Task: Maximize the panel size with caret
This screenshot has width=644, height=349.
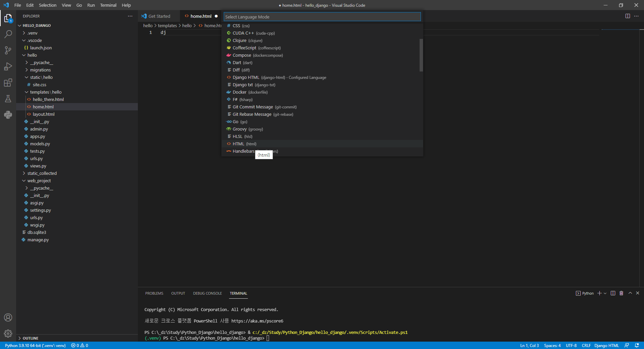Action: click(x=630, y=293)
